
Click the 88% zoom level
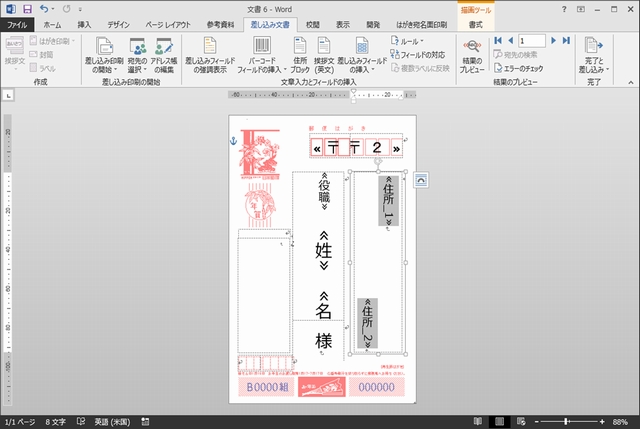[x=620, y=422]
